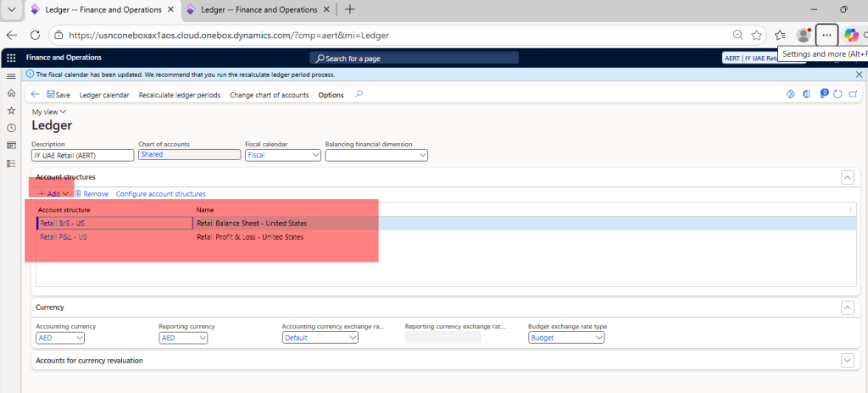Open Recent clock icon in sidebar
This screenshot has height=393, width=868.
click(x=11, y=128)
